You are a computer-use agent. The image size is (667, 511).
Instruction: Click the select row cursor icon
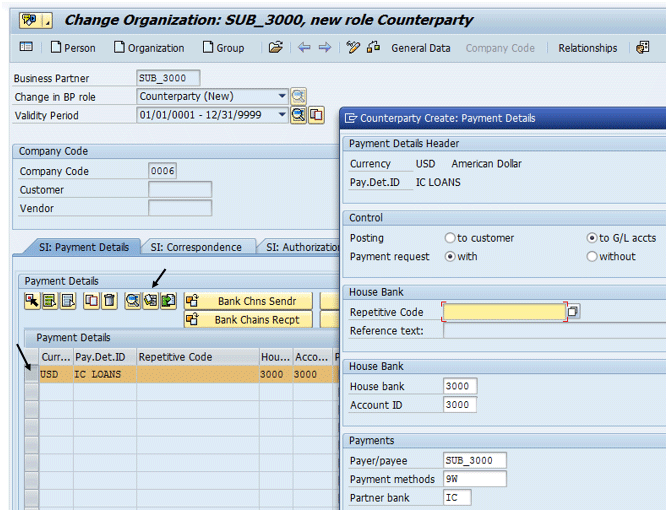pyautogui.click(x=32, y=301)
